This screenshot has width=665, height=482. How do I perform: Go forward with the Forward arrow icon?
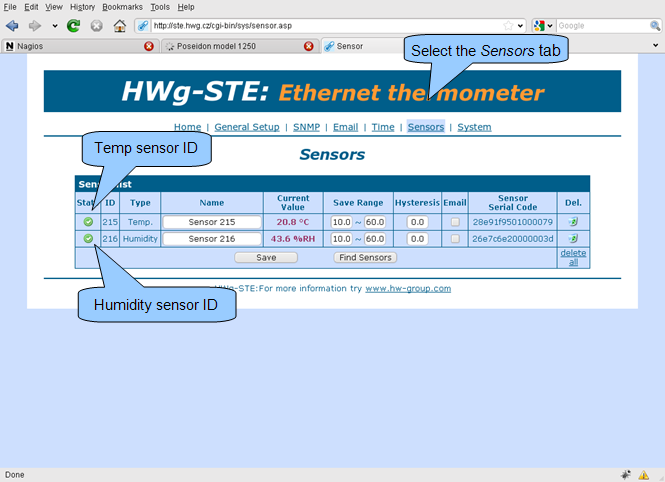[x=35, y=26]
